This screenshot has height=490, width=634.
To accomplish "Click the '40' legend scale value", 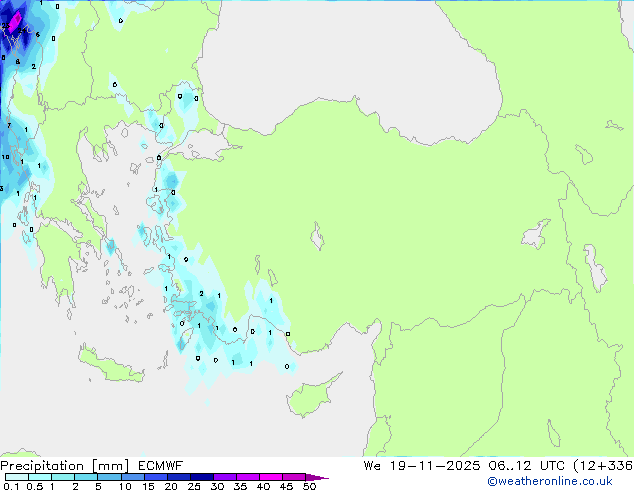I will coord(263,486).
